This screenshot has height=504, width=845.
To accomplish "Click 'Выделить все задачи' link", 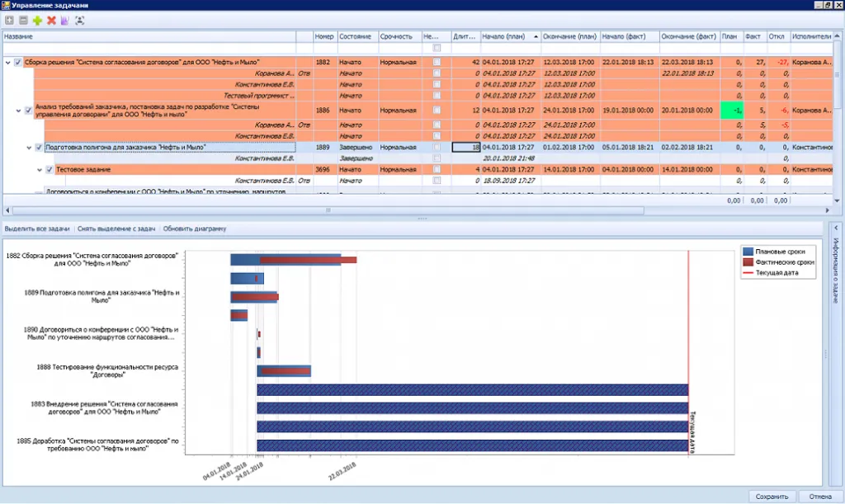I will [x=37, y=228].
